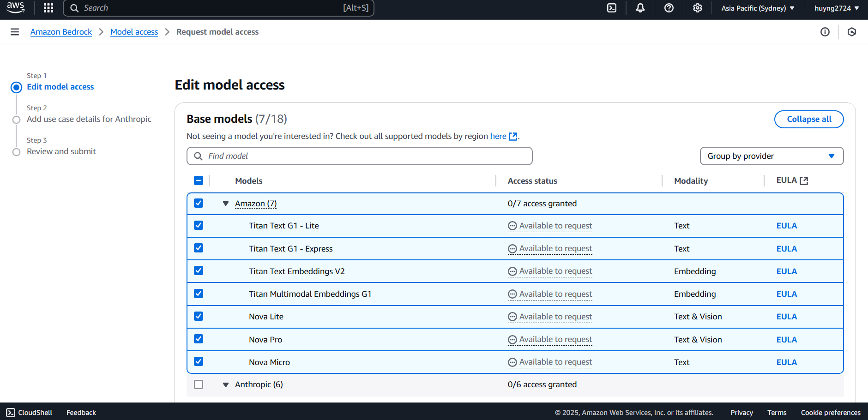Select Step 1 Edit model access
Image resolution: width=868 pixels, height=420 pixels.
pos(60,87)
